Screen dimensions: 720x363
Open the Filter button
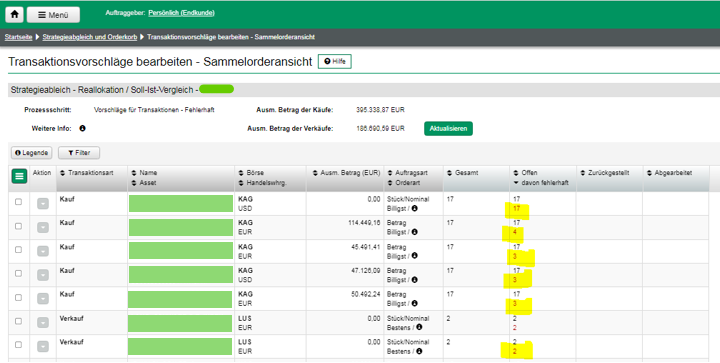point(79,153)
